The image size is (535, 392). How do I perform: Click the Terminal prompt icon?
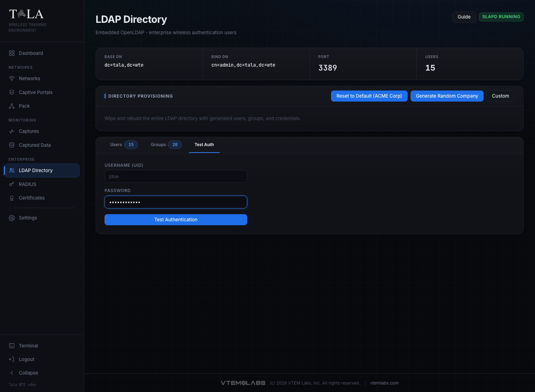tap(12, 346)
